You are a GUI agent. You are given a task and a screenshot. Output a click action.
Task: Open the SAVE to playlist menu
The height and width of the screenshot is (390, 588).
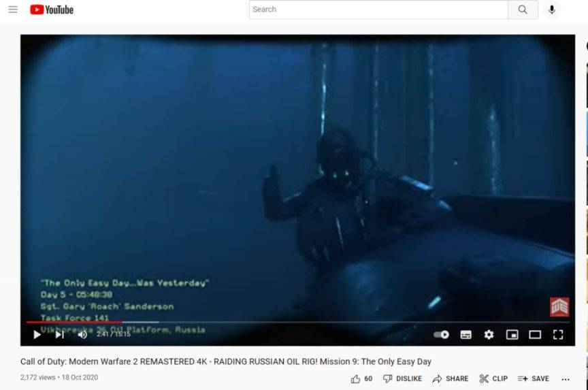click(533, 378)
